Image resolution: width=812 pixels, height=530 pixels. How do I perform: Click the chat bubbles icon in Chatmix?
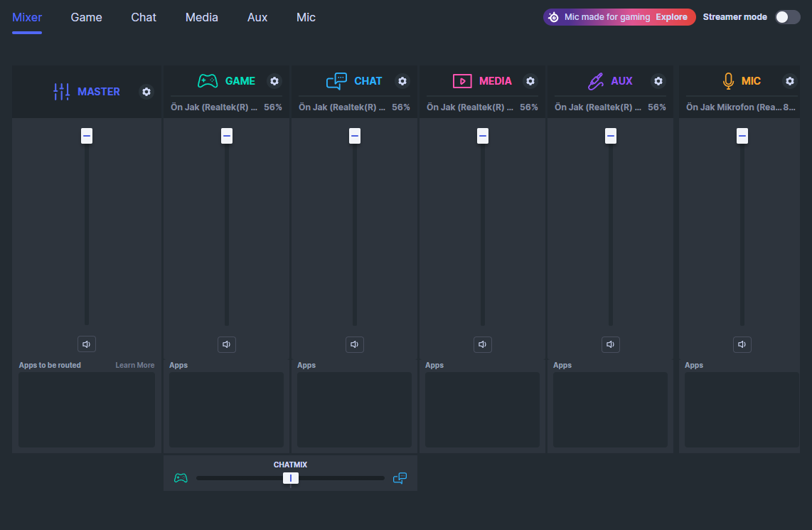click(x=400, y=478)
